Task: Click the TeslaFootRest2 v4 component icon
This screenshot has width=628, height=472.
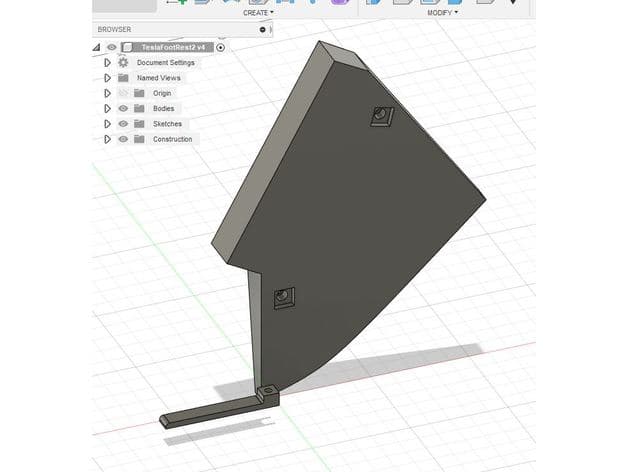Action: [x=127, y=47]
